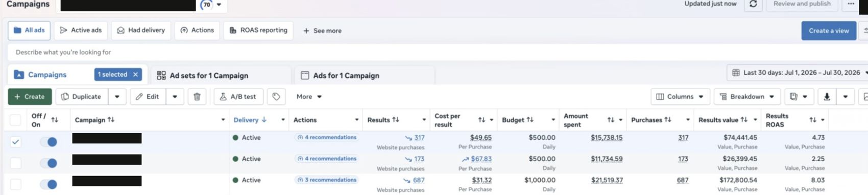This screenshot has width=868, height=195.
Task: Click the green Create button
Action: (x=30, y=96)
